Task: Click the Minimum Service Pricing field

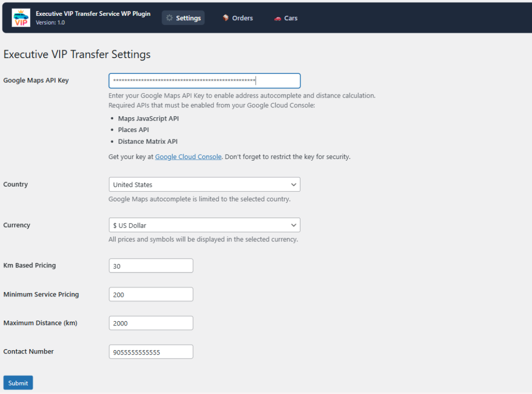Action: click(x=151, y=294)
